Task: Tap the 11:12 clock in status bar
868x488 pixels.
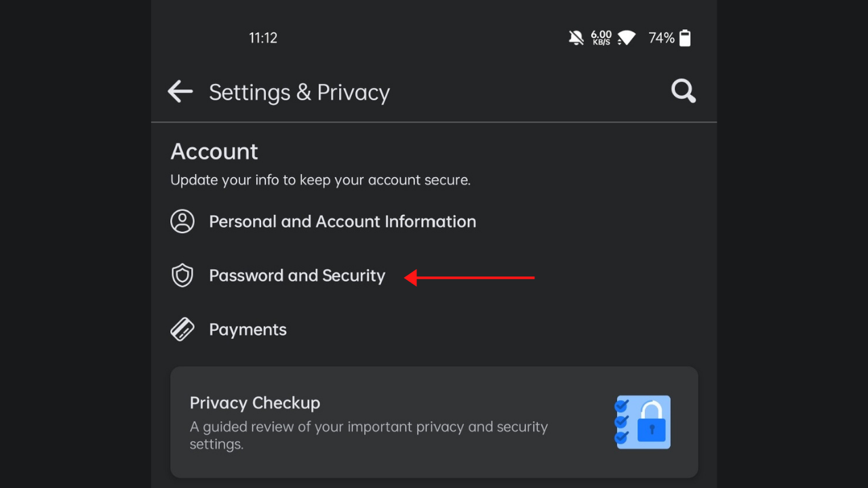Action: (x=263, y=38)
